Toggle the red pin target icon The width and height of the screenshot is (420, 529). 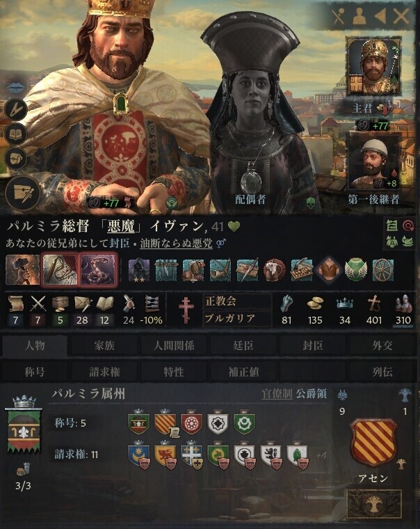click(408, 226)
